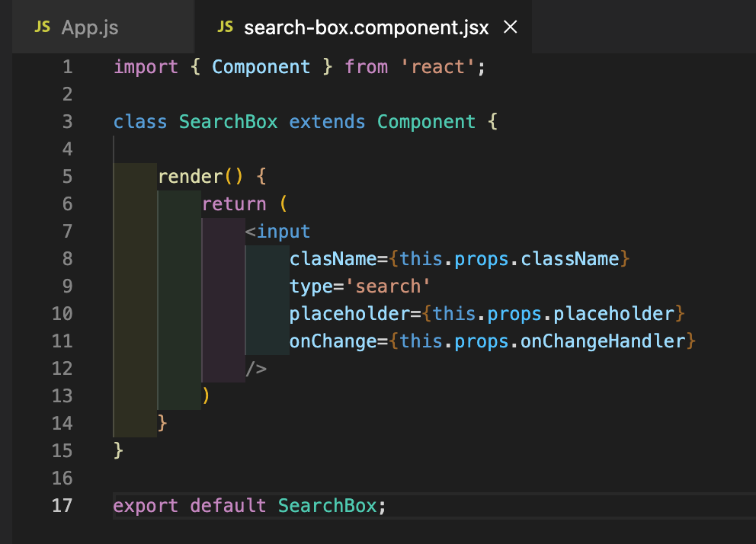The width and height of the screenshot is (756, 544).
Task: Click the 'default' keyword on line 17
Action: tap(228, 505)
